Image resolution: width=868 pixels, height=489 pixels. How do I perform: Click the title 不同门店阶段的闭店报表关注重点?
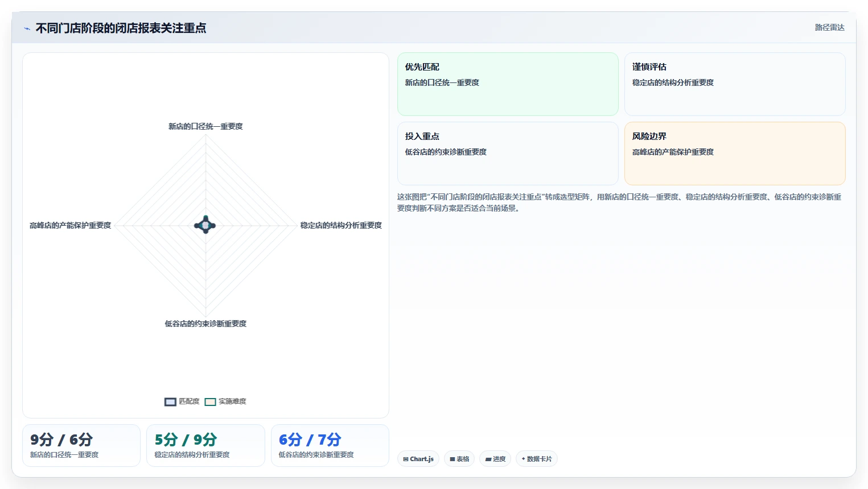click(121, 28)
